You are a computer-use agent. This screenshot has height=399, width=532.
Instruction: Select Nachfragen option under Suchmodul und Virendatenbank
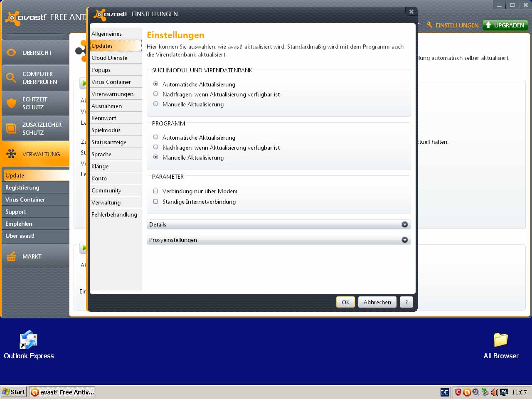(155, 94)
